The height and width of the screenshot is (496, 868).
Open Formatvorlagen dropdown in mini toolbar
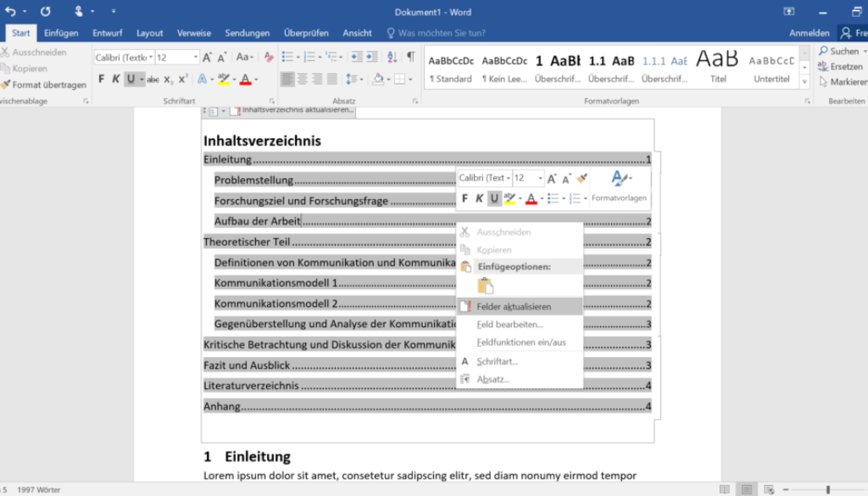coord(619,186)
